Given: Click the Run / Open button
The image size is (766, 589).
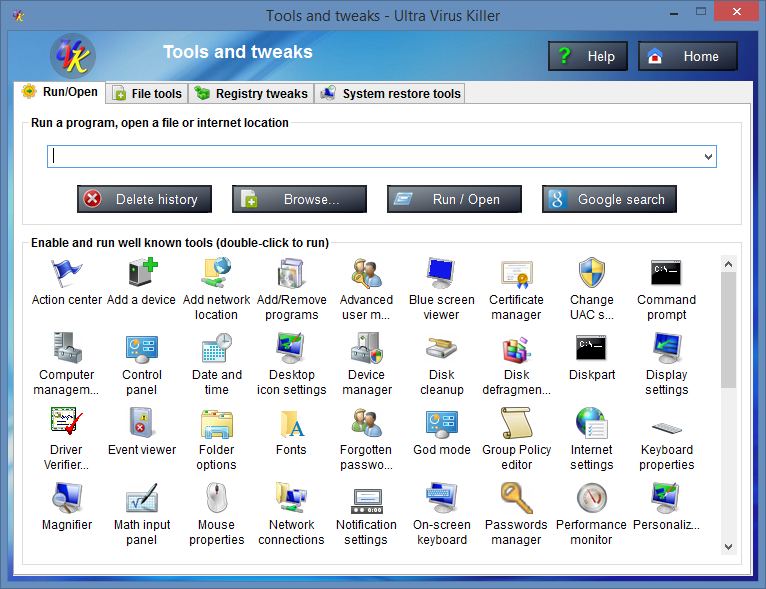Looking at the screenshot, I should click(454, 199).
